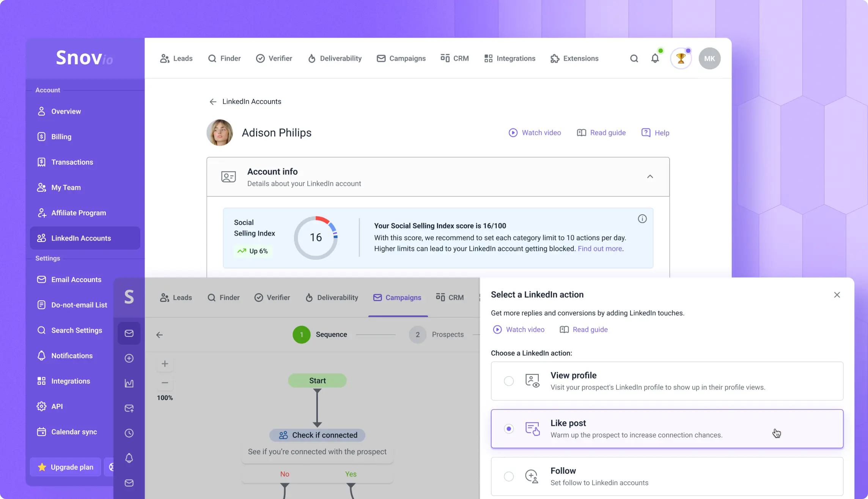This screenshot has height=499, width=868.
Task: Open the notifications bell in top bar
Action: coord(655,58)
